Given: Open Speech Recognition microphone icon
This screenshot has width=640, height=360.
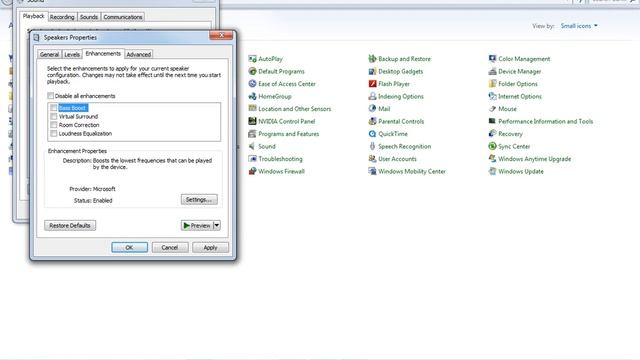Looking at the screenshot, I should coord(372,146).
